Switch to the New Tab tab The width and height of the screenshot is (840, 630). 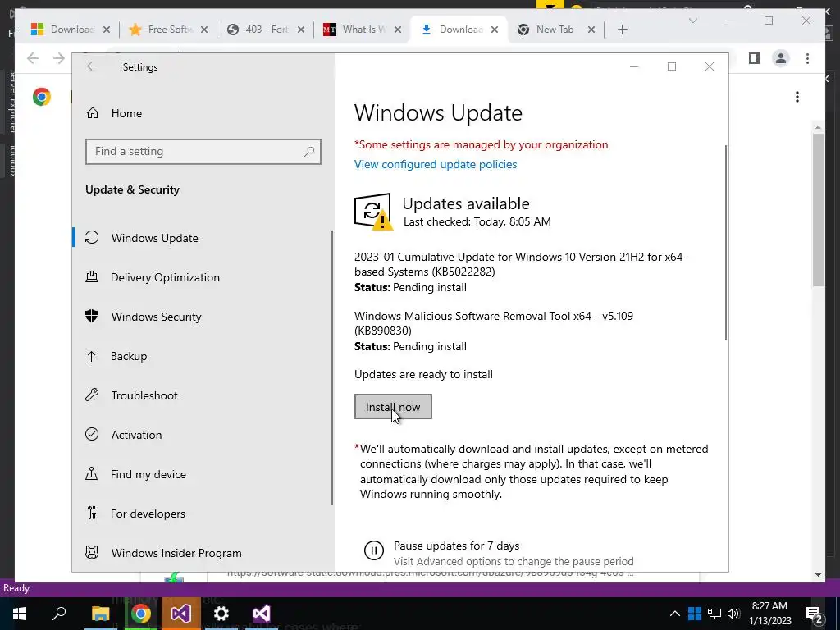[x=555, y=30]
